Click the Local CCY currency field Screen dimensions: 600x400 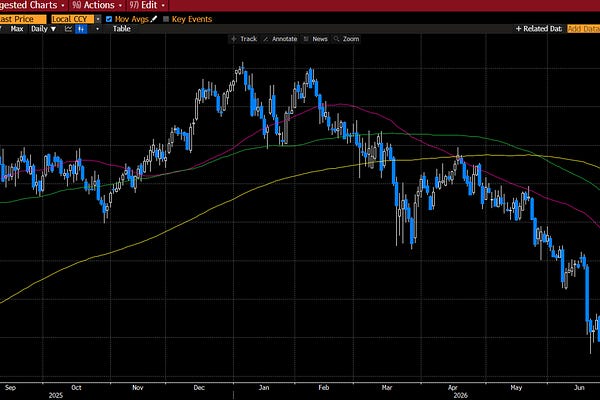click(73, 19)
